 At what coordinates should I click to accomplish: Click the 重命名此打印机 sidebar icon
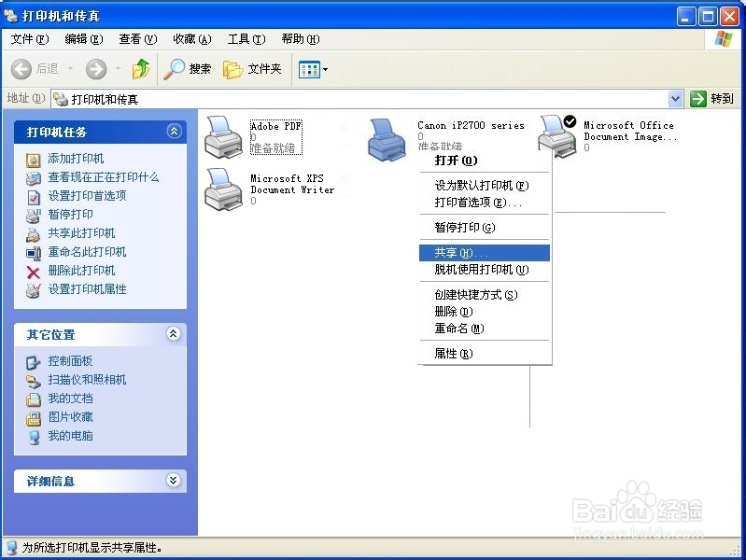pyautogui.click(x=34, y=253)
